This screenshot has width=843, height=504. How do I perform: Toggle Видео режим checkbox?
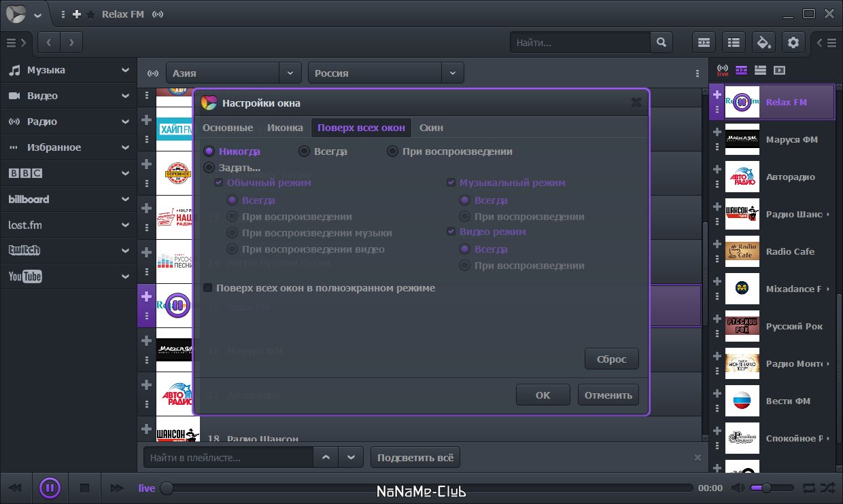coord(486,232)
